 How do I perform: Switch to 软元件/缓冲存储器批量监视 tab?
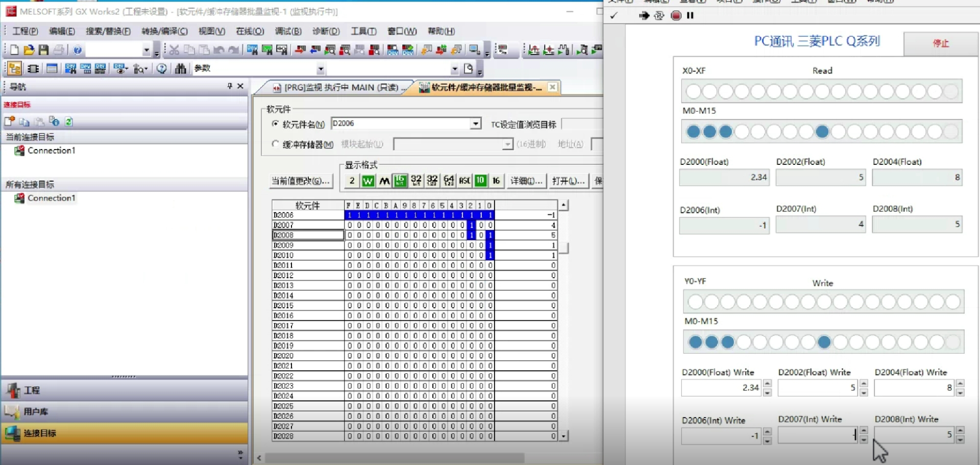coord(486,87)
